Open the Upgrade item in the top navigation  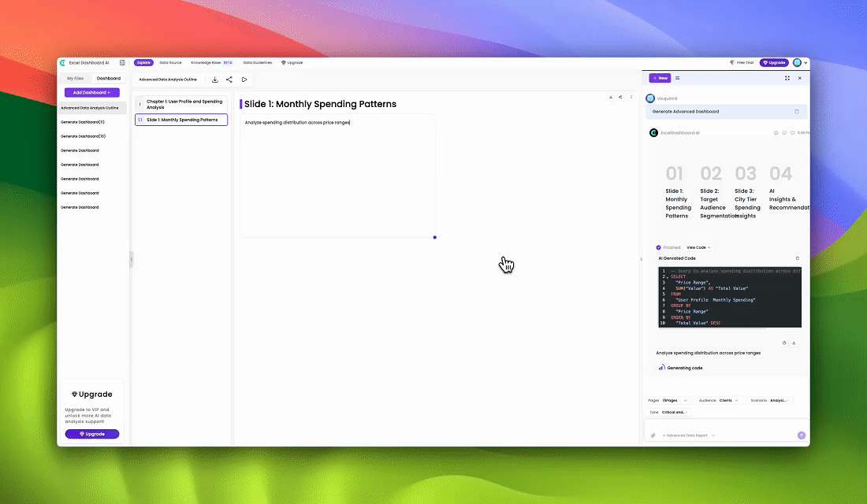coord(292,63)
